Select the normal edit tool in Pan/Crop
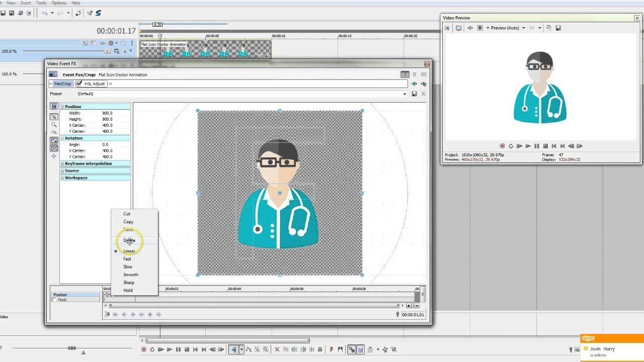 54,117
